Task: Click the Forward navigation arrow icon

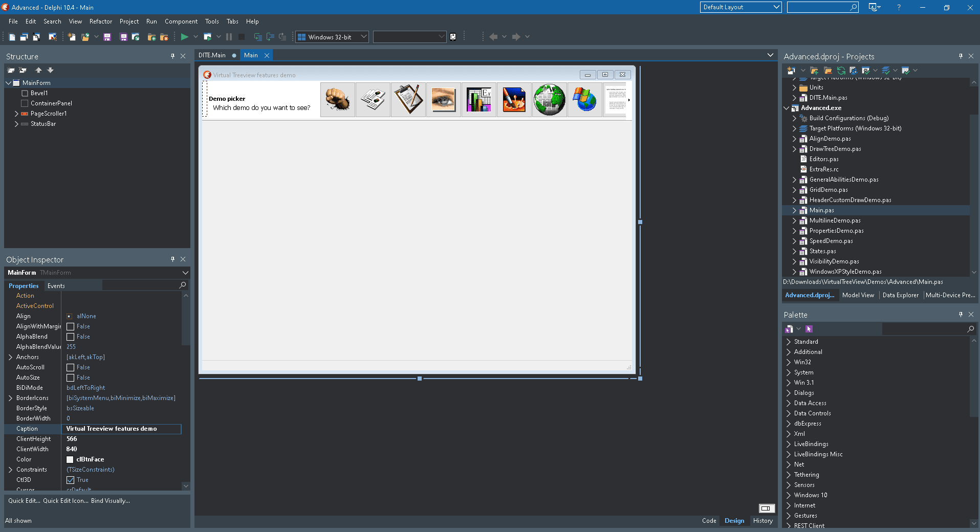Action: 516,37
